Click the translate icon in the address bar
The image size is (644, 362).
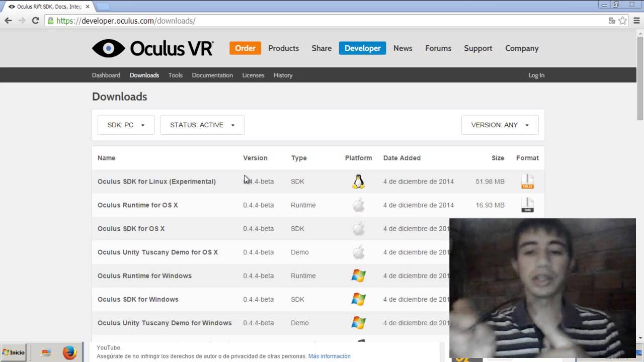click(x=612, y=21)
